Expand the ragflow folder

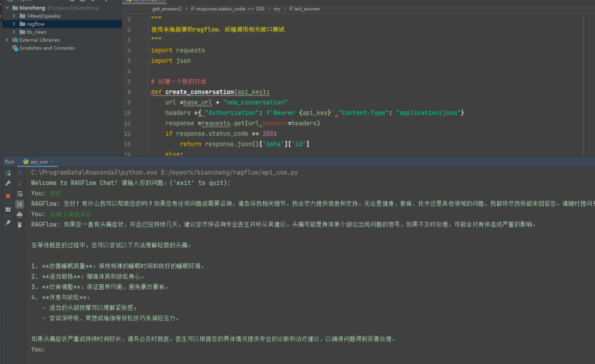pyautogui.click(x=14, y=24)
